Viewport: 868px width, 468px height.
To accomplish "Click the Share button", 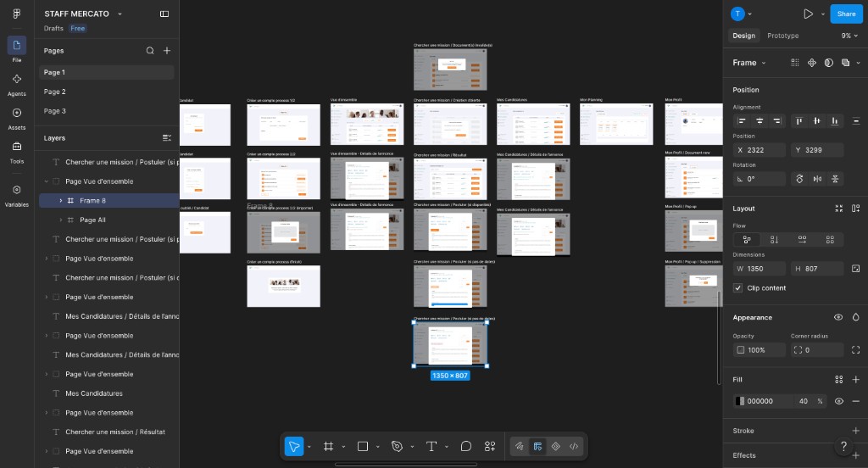I will point(846,14).
